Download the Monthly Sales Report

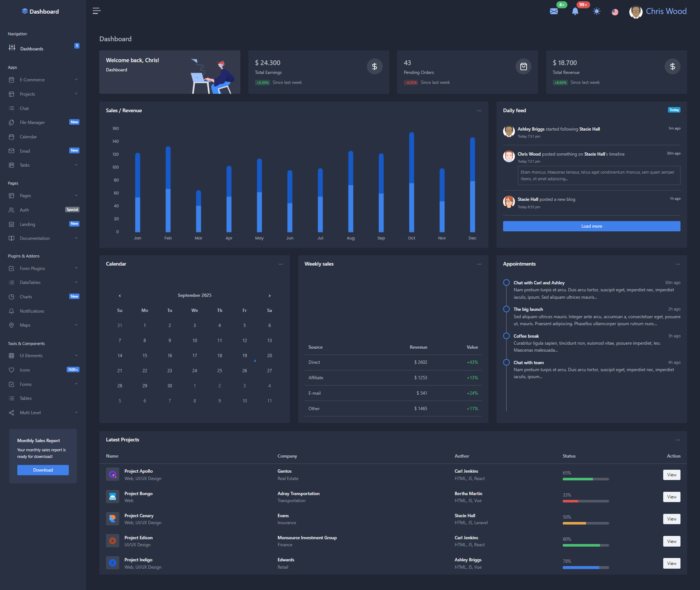point(43,470)
